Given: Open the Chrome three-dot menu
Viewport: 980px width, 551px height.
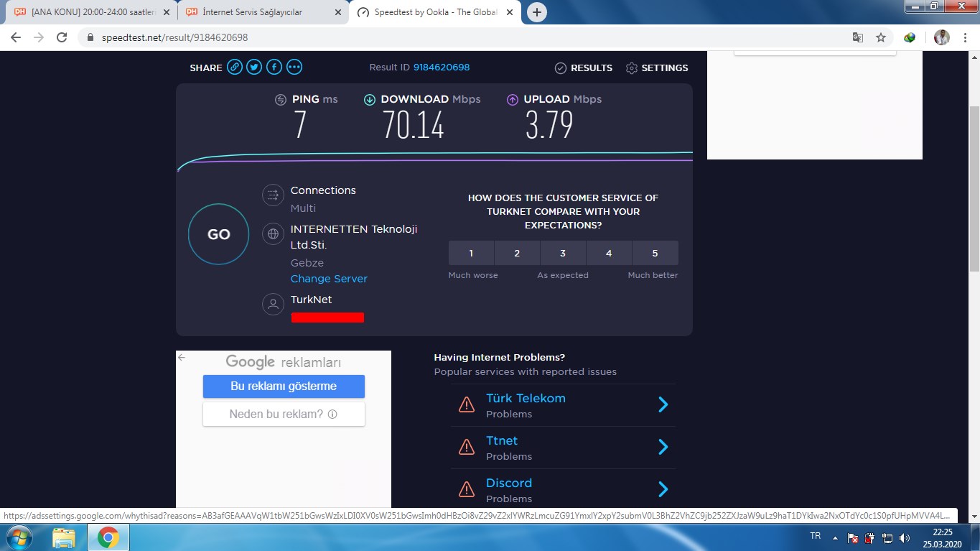Looking at the screenshot, I should click(x=964, y=37).
